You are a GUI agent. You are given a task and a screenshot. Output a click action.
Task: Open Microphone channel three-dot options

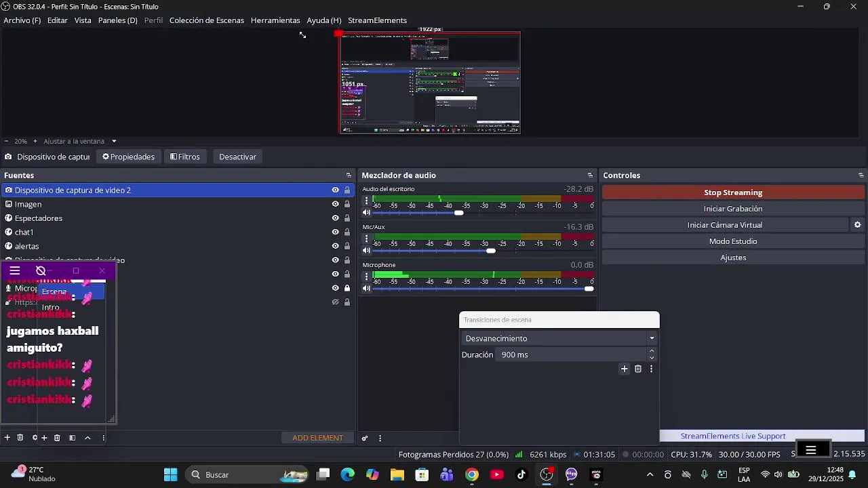(x=367, y=277)
